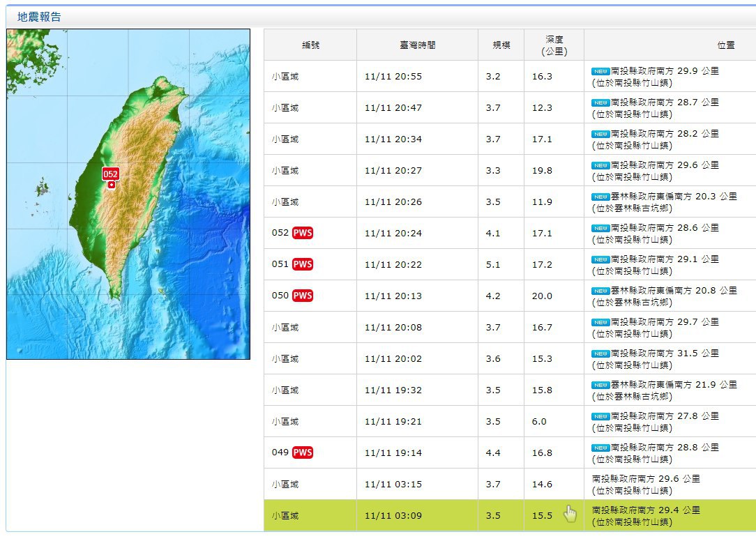This screenshot has width=756, height=548.
Task: Click the PWS badge next to 050
Action: tap(302, 296)
